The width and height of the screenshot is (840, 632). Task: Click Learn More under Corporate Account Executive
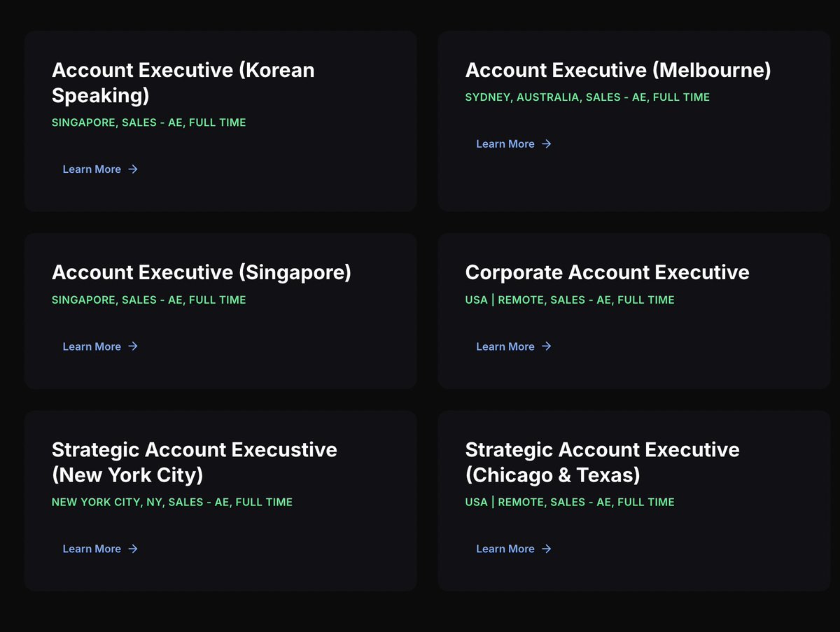514,346
